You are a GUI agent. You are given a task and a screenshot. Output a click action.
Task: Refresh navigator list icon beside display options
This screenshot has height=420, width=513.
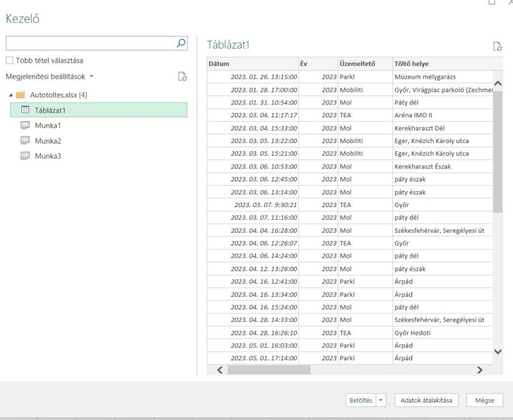pyautogui.click(x=182, y=76)
